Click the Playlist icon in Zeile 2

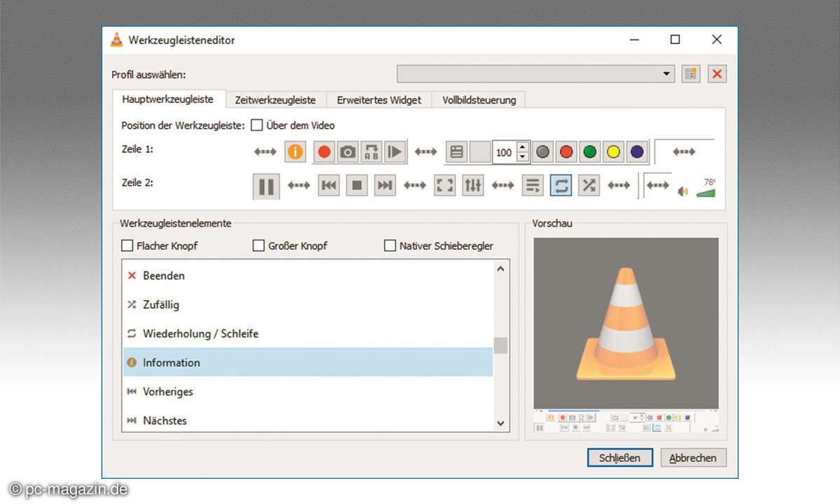(x=533, y=185)
